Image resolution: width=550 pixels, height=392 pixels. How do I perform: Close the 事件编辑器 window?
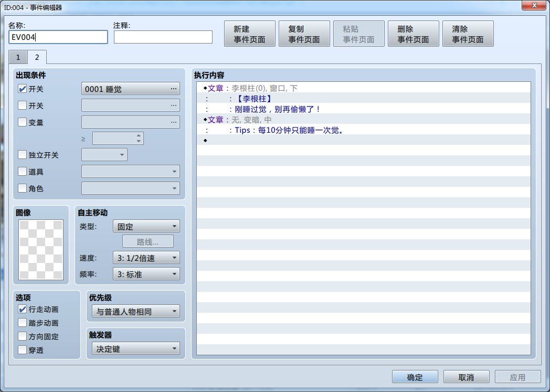[534, 5]
